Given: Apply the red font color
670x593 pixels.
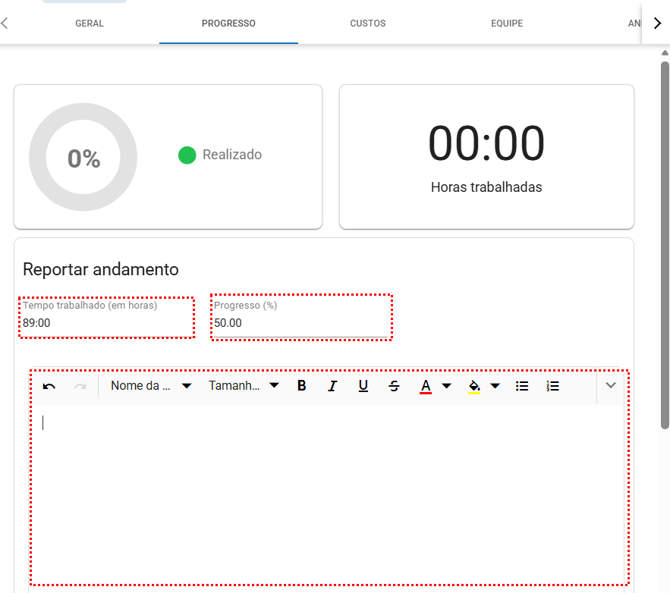Looking at the screenshot, I should coord(425,386).
